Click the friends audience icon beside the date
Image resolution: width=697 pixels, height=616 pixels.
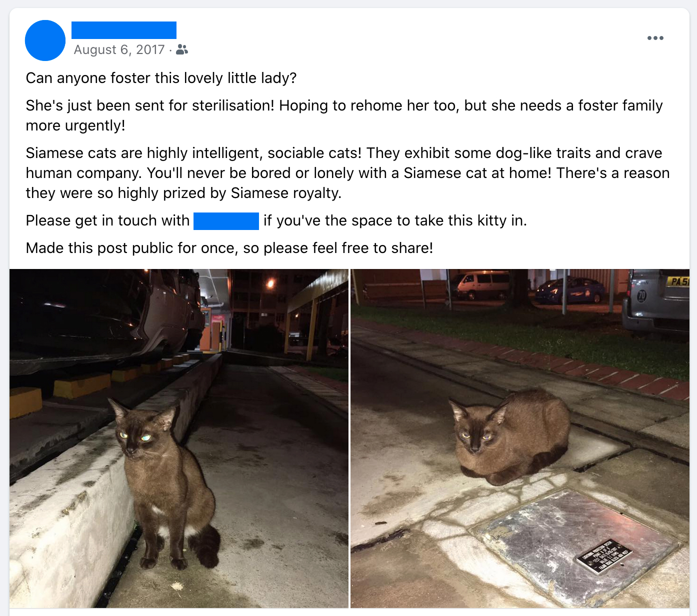click(x=182, y=49)
